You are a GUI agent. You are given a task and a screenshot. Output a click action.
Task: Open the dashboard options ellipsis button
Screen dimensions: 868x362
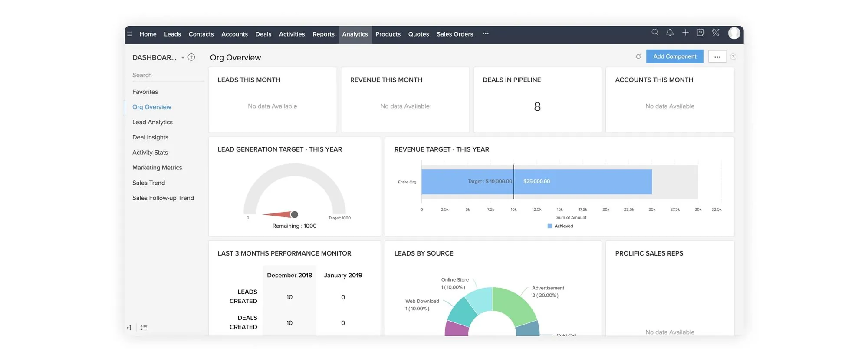click(717, 56)
